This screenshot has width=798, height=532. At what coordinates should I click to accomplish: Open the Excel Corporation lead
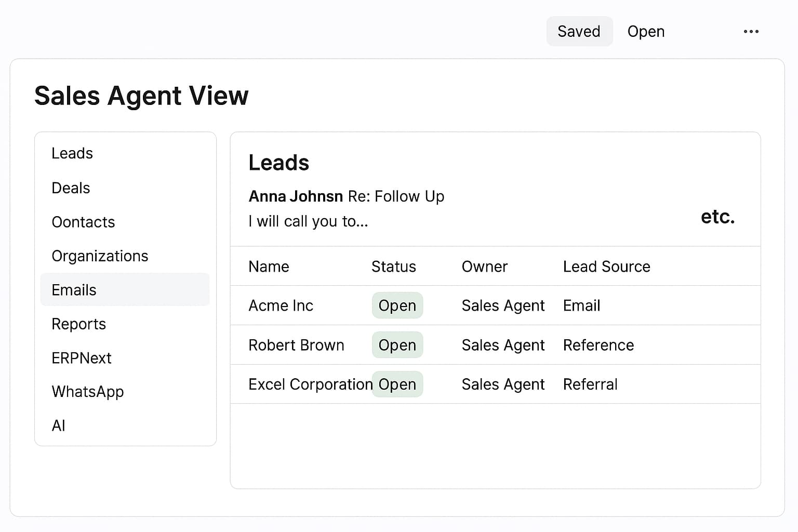pos(496,384)
